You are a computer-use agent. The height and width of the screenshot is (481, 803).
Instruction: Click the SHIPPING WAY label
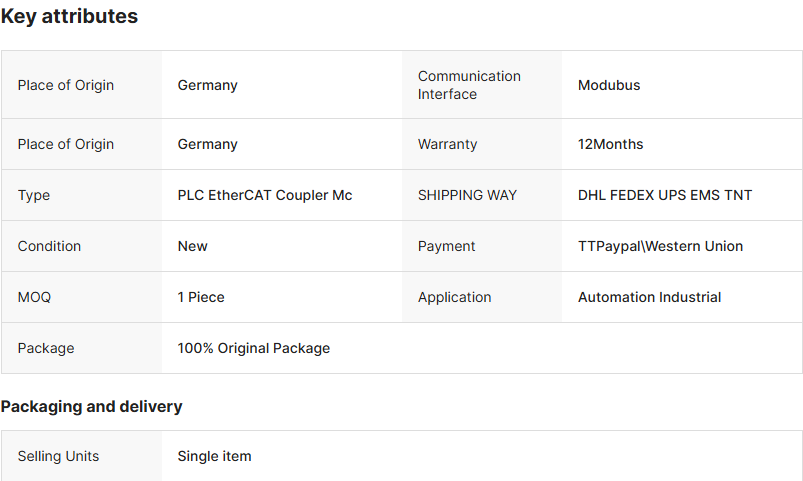(x=467, y=195)
